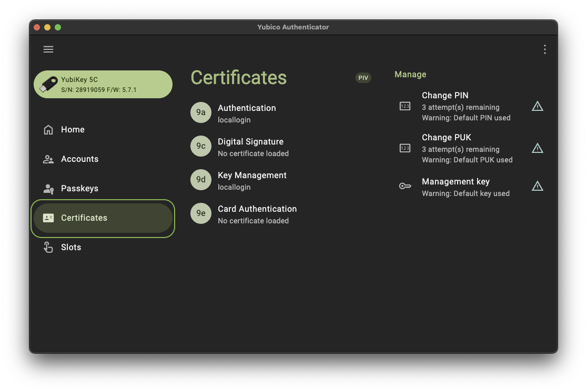
Task: Click the Change PIN keypad icon
Action: click(405, 106)
